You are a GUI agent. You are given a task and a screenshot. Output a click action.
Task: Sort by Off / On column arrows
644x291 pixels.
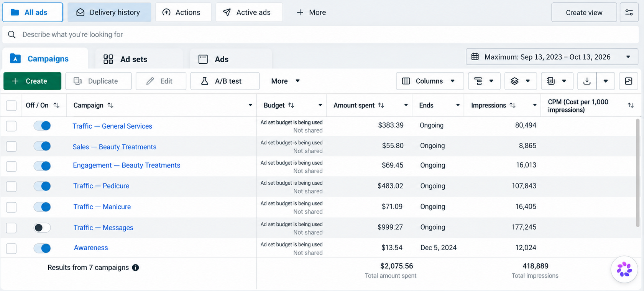(56, 105)
